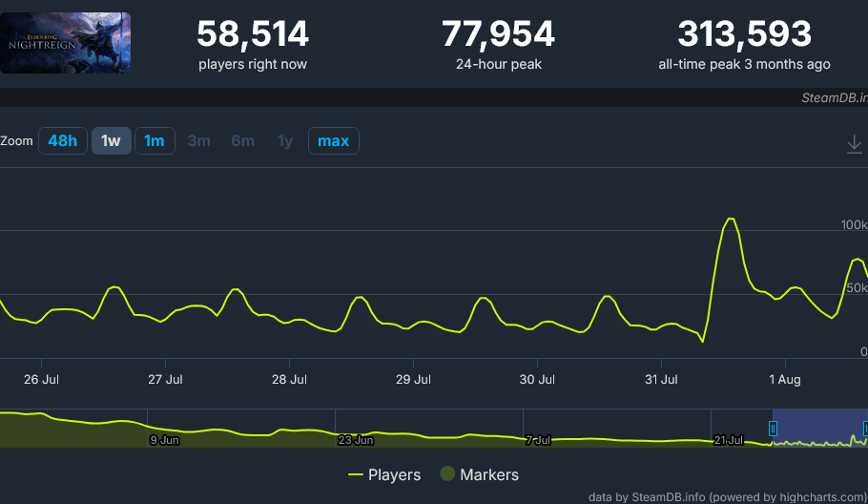868x504 pixels.
Task: Switch zoom to 1m
Action: (x=155, y=140)
